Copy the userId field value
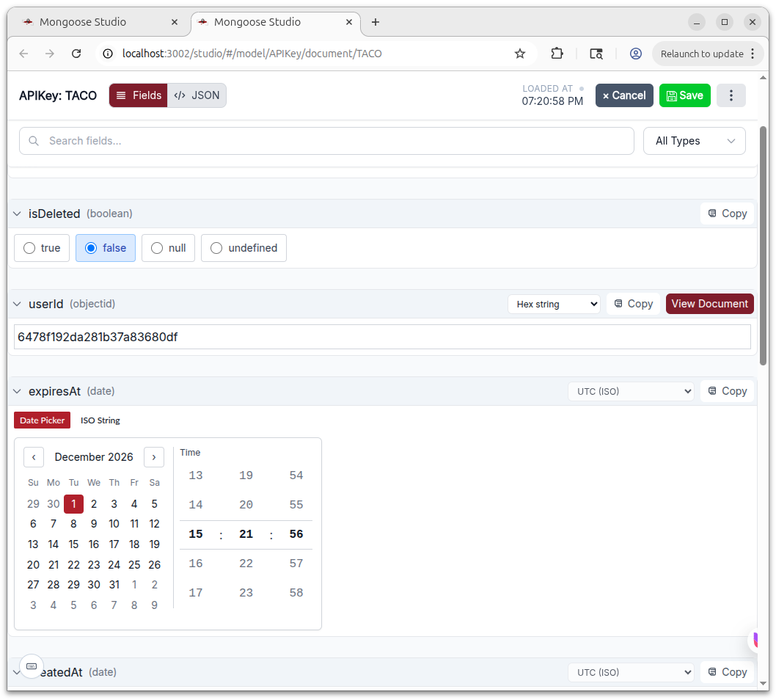 [634, 304]
